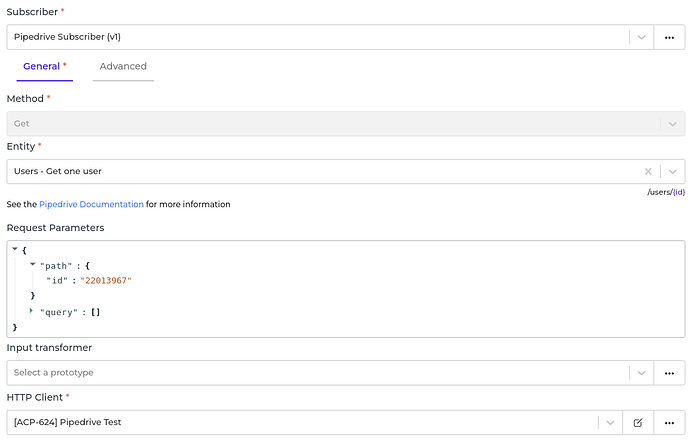Click the "22013967" id value
Viewport: 690px width, 443px height.
[x=106, y=281]
